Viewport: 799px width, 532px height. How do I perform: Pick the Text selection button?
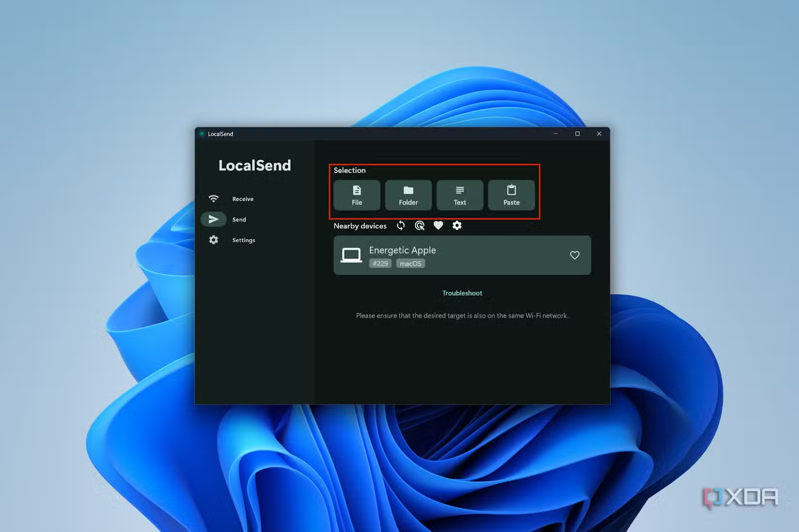coord(460,195)
